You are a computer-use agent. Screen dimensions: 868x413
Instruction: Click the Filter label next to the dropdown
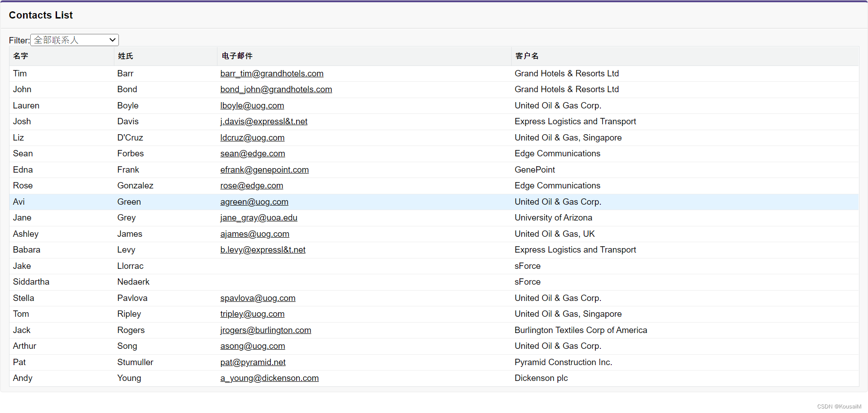19,40
